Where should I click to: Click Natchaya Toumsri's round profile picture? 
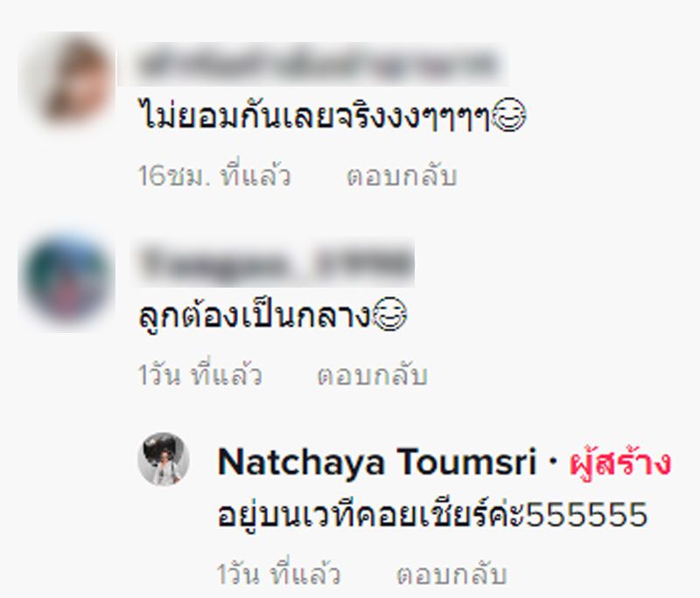pyautogui.click(x=164, y=459)
